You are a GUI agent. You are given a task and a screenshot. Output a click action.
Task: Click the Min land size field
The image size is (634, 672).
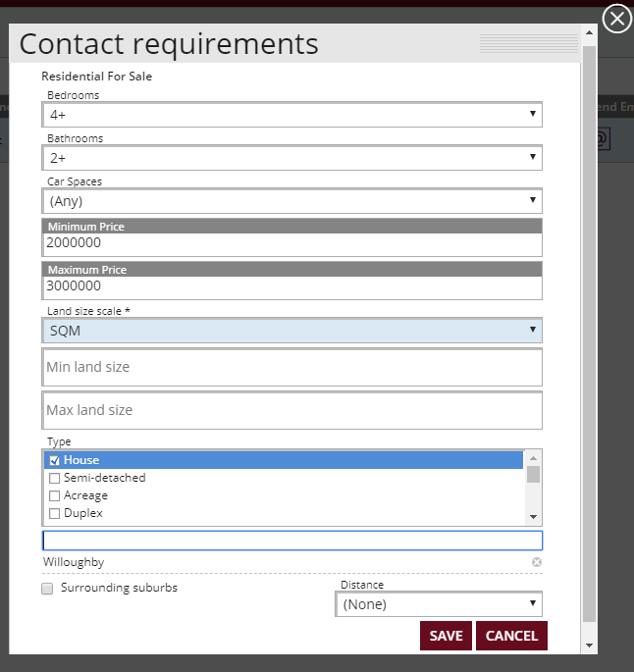292,367
